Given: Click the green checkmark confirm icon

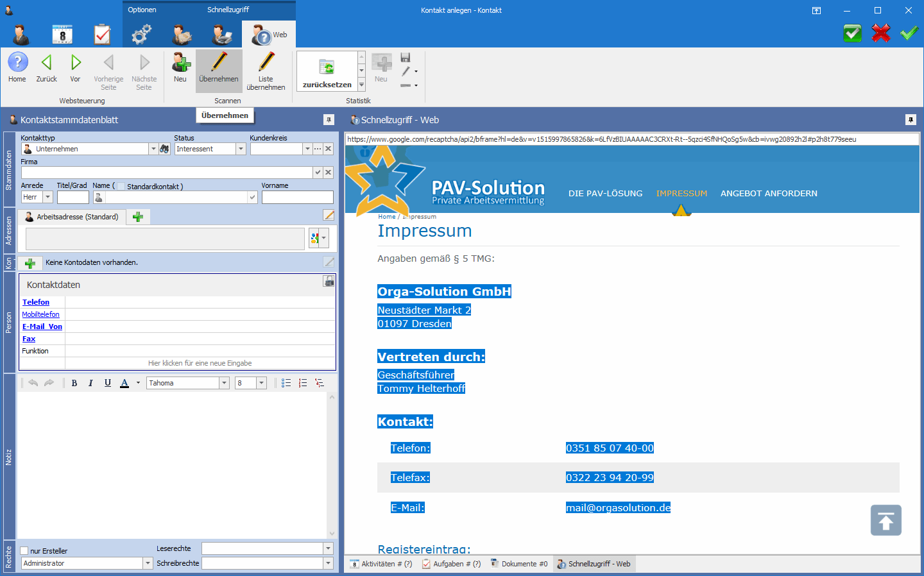Looking at the screenshot, I should pos(909,33).
